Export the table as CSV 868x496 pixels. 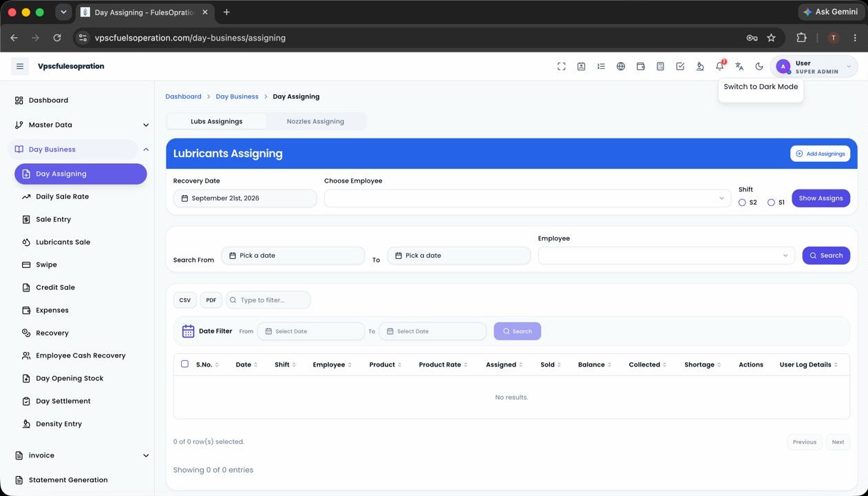tap(184, 300)
